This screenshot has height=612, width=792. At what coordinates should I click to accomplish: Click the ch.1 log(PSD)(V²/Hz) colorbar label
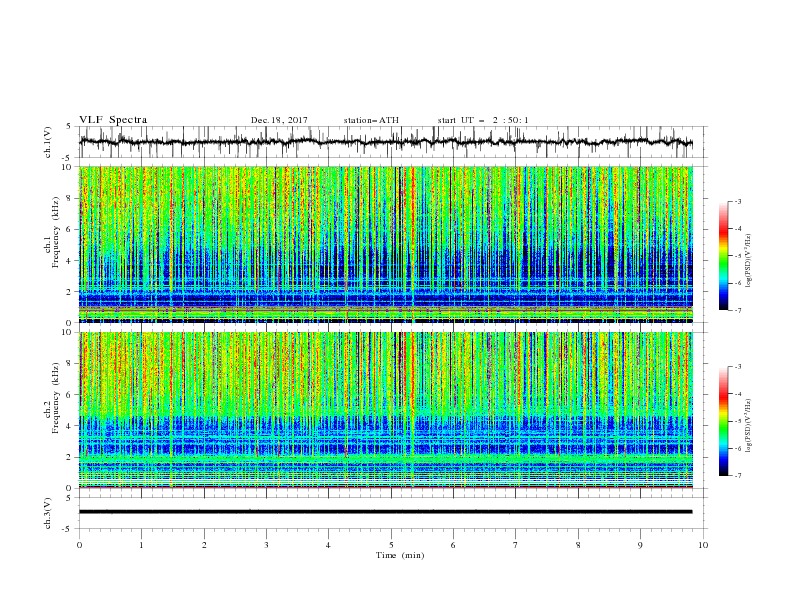click(748, 261)
